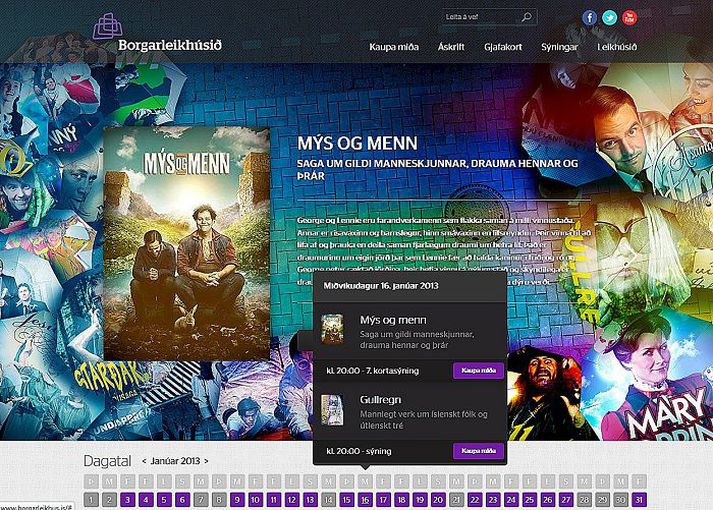Screen dimensions: 713x510
Task: Select calendar day 31
Action: [639, 500]
